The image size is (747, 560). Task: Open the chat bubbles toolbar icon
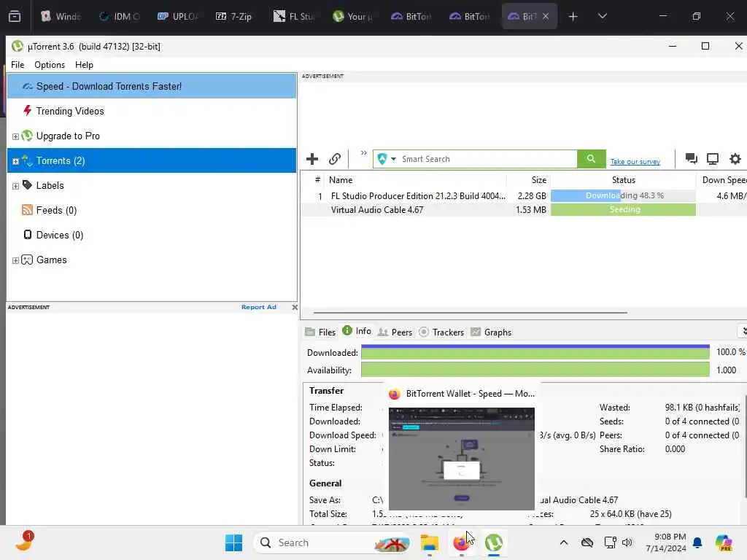pos(691,158)
